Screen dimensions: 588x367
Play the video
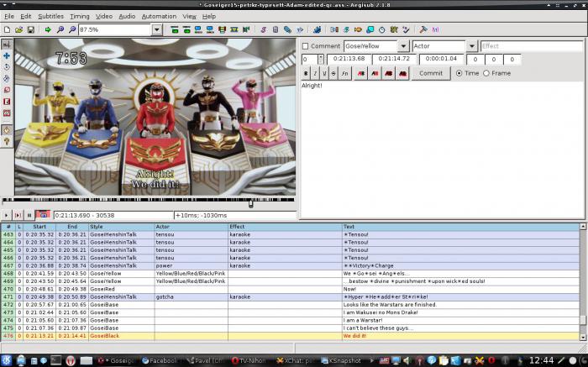tap(7, 215)
